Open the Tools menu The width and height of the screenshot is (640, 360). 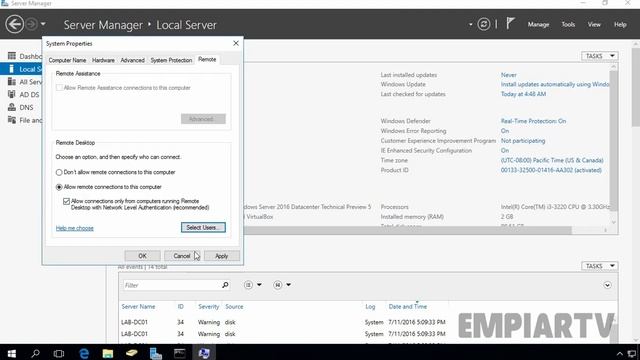[x=568, y=24]
